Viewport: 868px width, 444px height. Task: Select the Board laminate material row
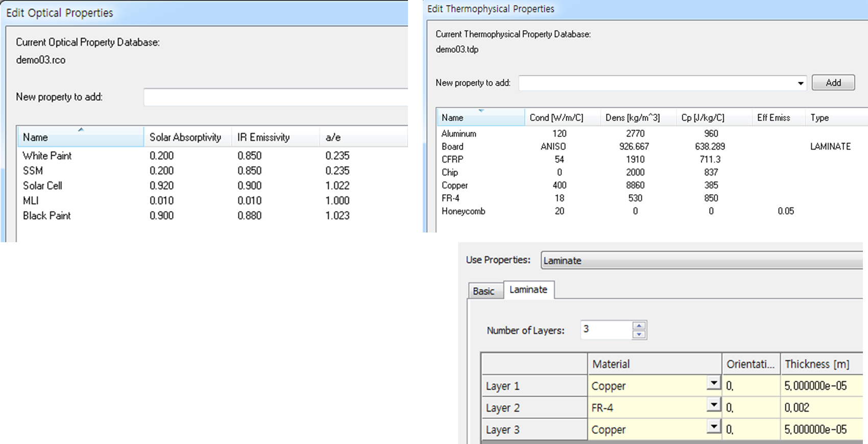[652, 146]
